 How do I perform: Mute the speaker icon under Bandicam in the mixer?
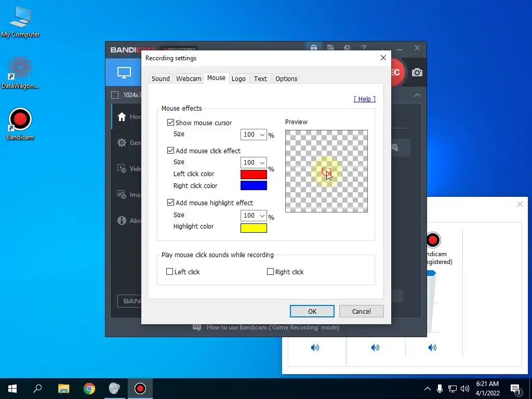point(432,348)
